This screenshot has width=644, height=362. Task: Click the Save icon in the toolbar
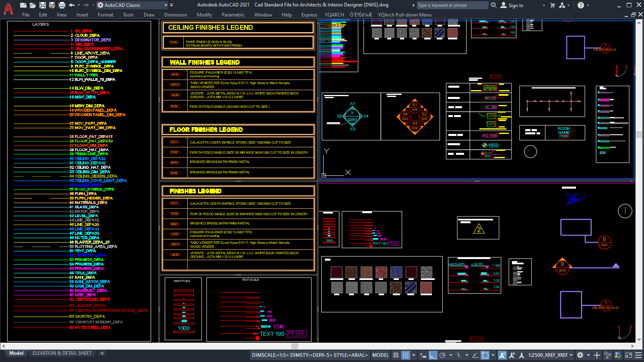[42, 4]
